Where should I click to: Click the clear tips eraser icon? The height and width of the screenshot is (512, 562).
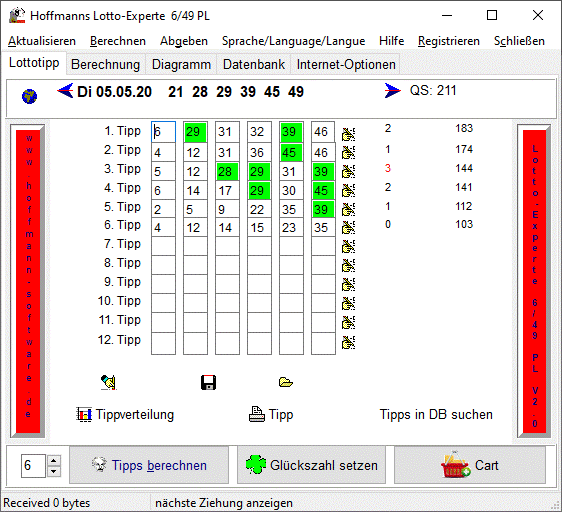tap(109, 382)
